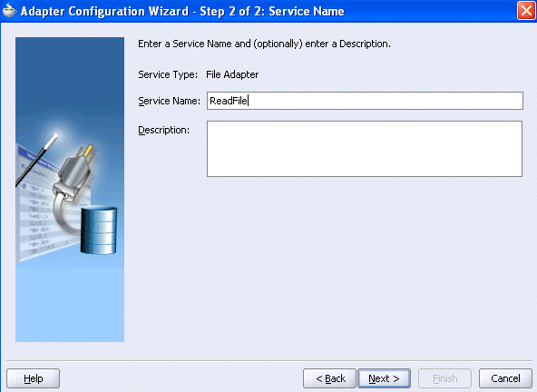The image size is (537, 392).
Task: Cancel the Adapter Configuration Wizard
Action: pos(505,378)
